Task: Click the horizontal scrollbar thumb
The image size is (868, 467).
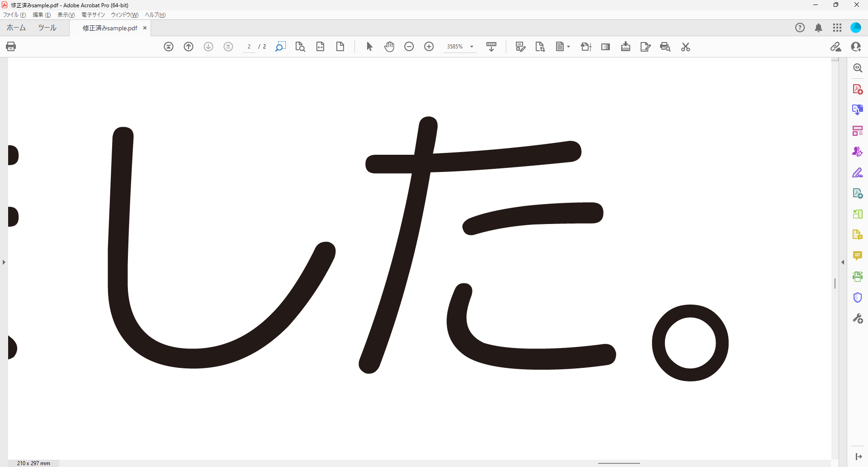Action: pyautogui.click(x=619, y=463)
